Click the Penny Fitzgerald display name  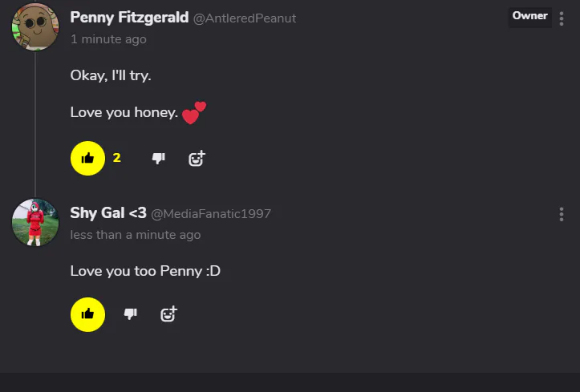(x=129, y=17)
